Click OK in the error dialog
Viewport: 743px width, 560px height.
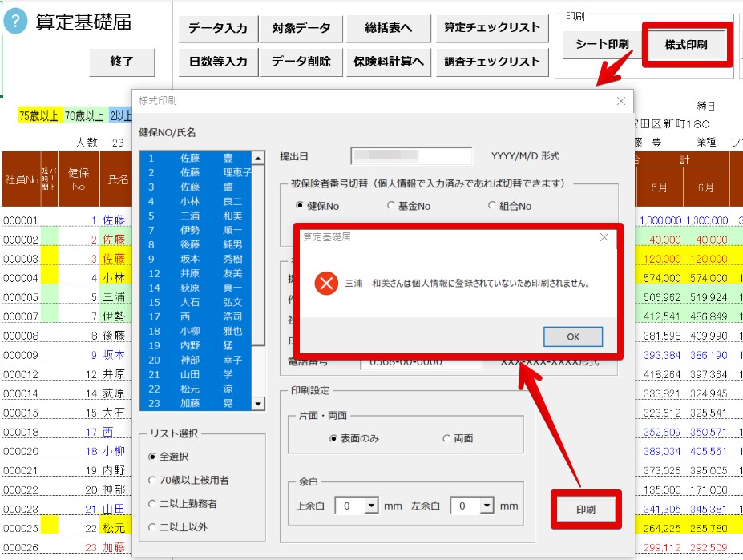[x=573, y=336]
